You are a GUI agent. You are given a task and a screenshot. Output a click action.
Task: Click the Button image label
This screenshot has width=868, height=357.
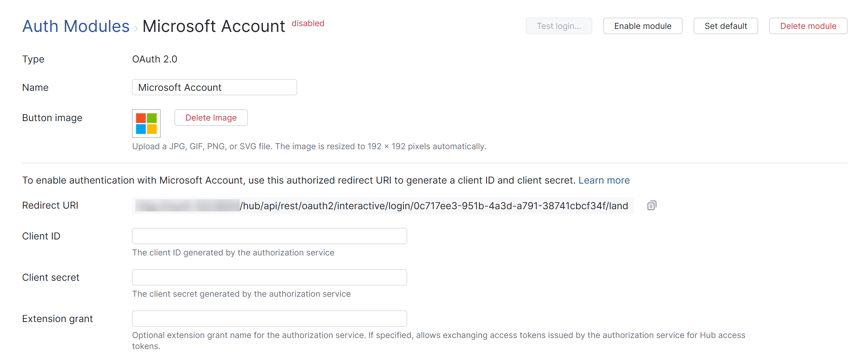pos(52,118)
